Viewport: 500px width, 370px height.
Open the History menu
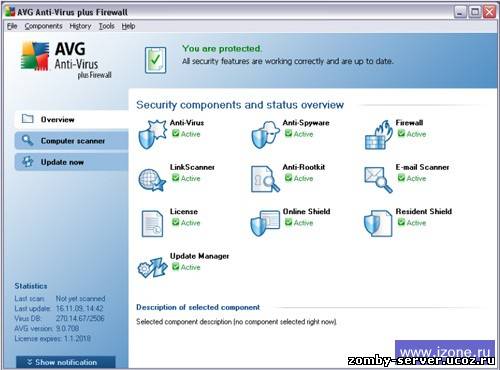pos(80,26)
